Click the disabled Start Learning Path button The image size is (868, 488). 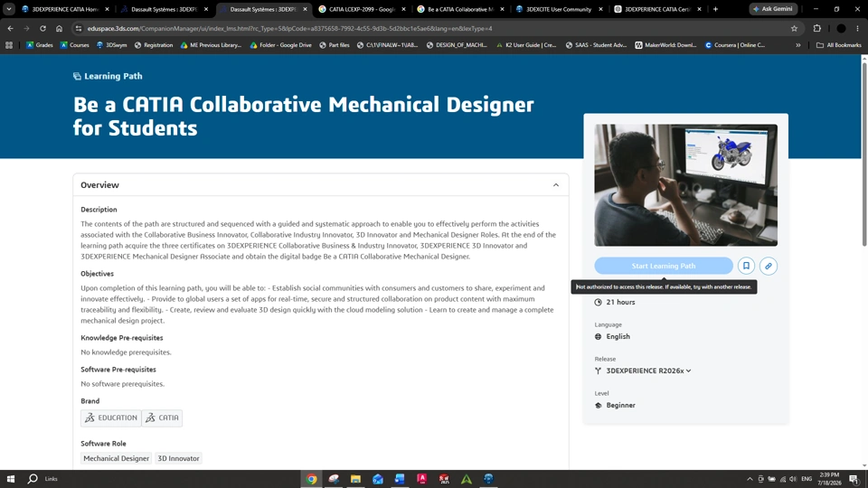click(x=663, y=266)
